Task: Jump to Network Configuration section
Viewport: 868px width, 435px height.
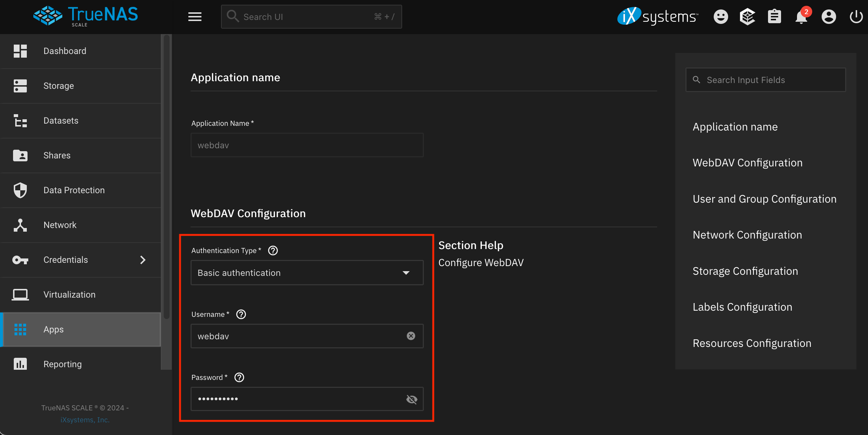Action: click(747, 235)
